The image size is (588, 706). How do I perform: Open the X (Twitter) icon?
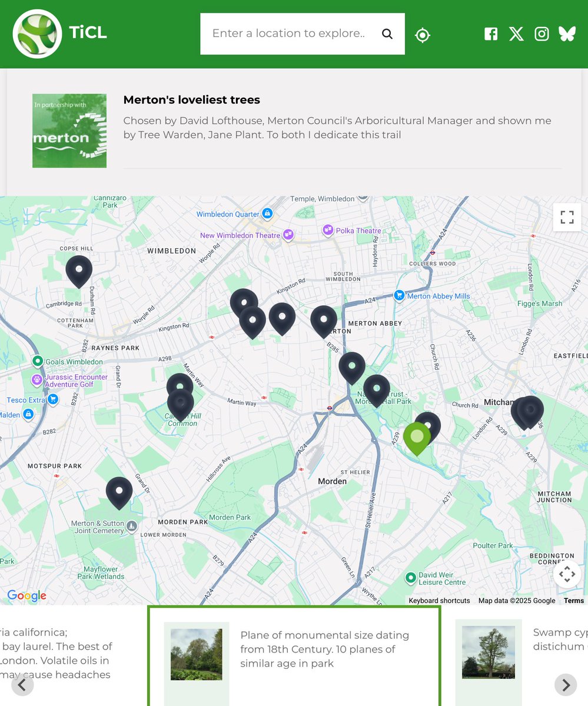click(x=516, y=34)
